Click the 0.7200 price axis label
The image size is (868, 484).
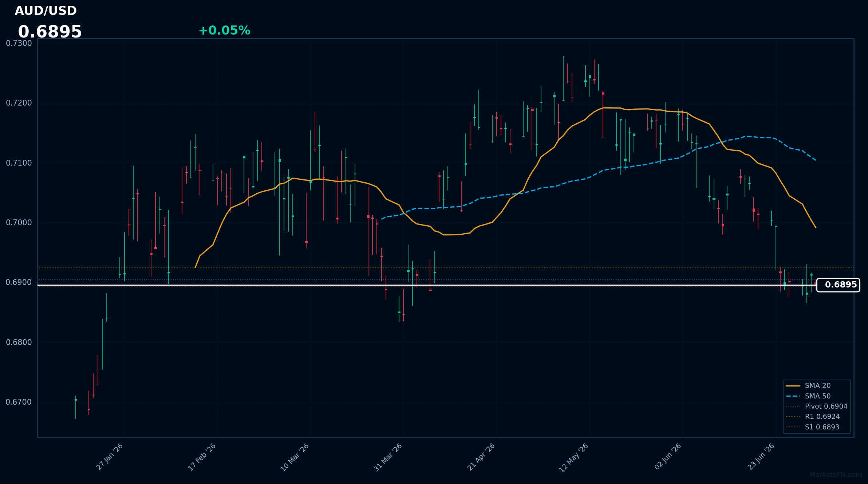tap(19, 103)
